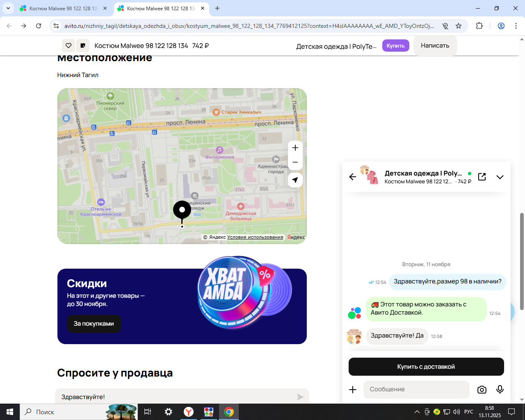Click the Здравствуйте,размер 98 в наличии? message
Image resolution: width=525 pixels, height=420 pixels.
pyautogui.click(x=447, y=282)
